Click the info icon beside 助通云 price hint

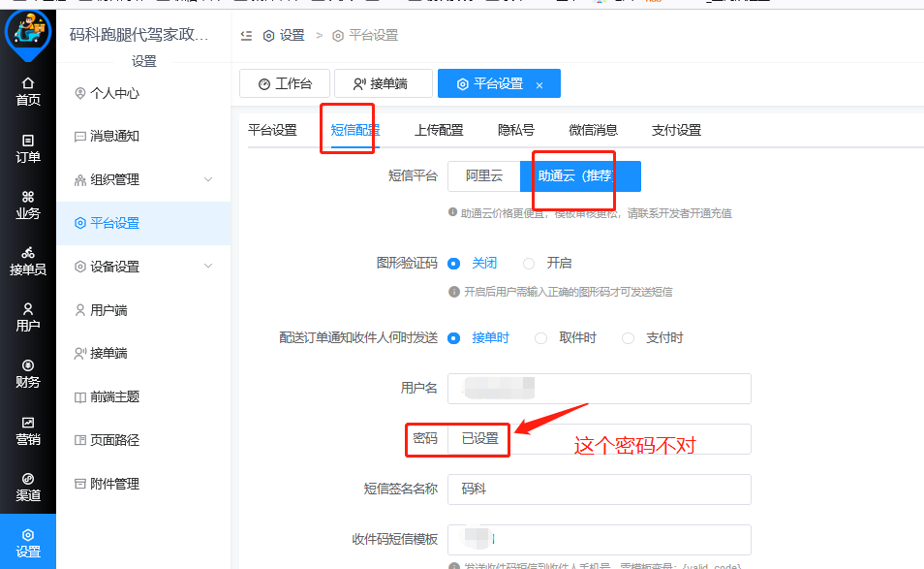click(x=452, y=212)
